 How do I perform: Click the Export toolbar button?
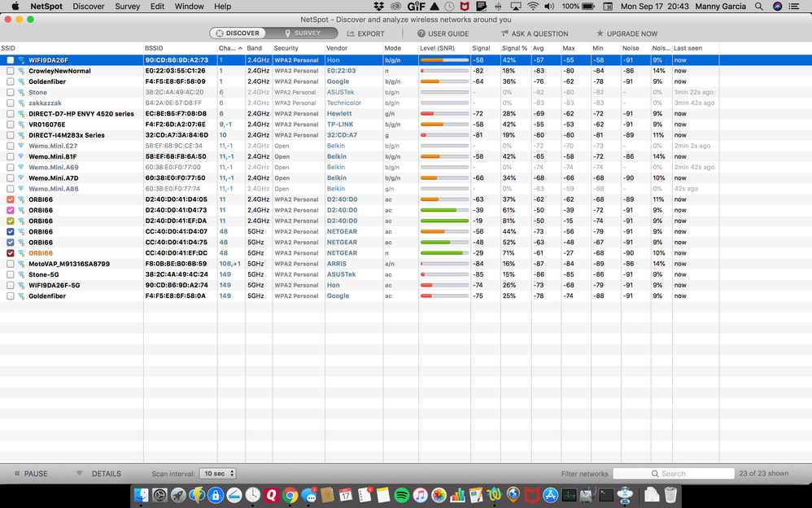[365, 34]
